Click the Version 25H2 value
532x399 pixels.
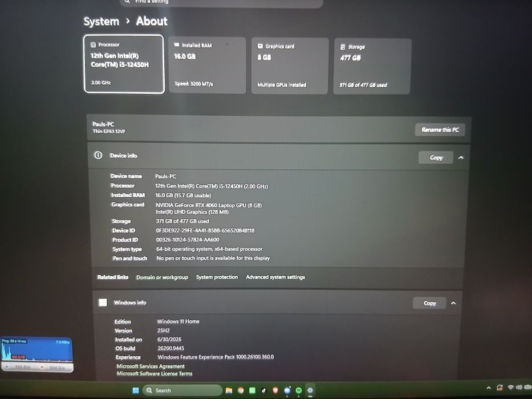tap(164, 331)
